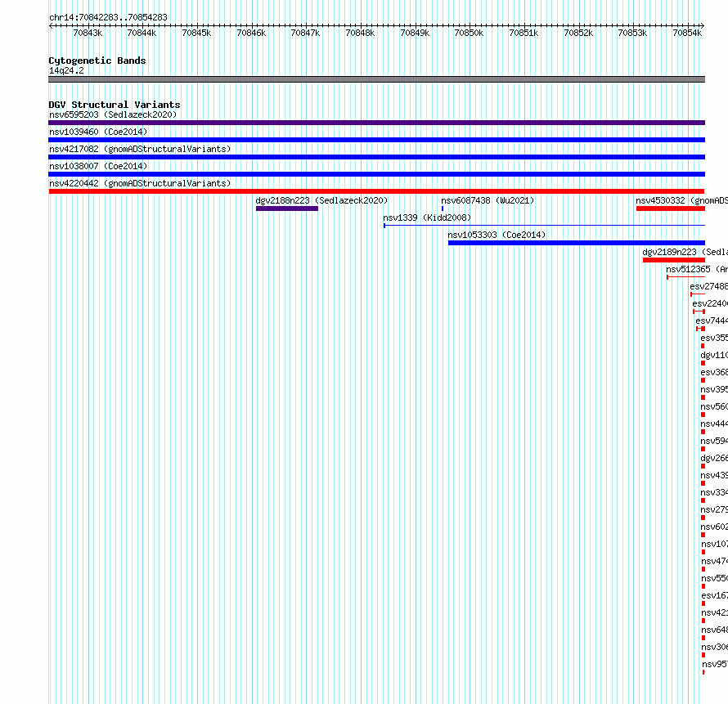
Task: Click the 70846k ruler tick label
Action: 251,33
